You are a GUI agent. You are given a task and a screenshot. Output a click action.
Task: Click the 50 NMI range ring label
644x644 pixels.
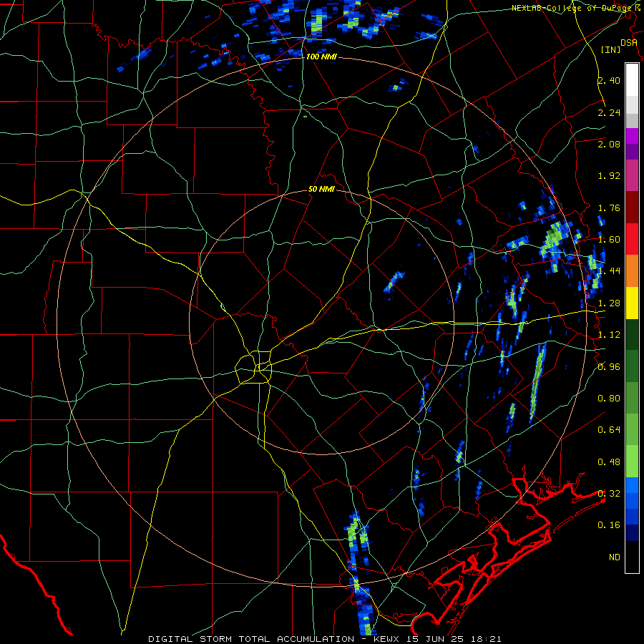pos(321,190)
